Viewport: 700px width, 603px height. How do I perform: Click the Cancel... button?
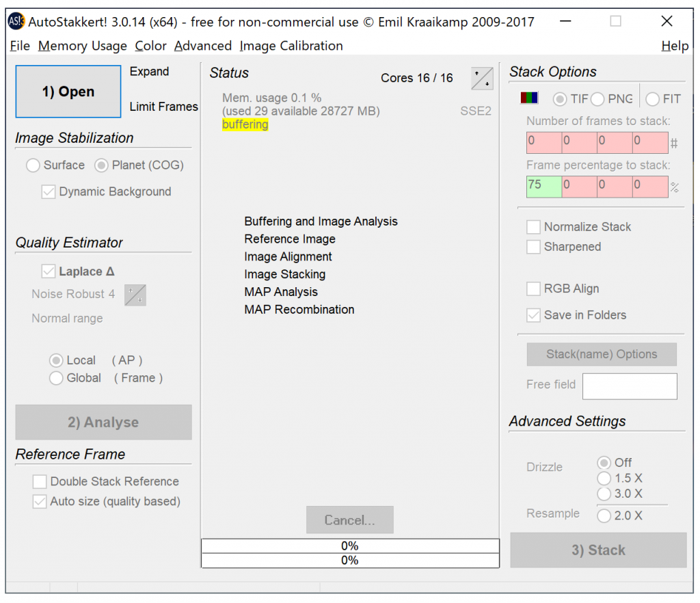coord(350,520)
